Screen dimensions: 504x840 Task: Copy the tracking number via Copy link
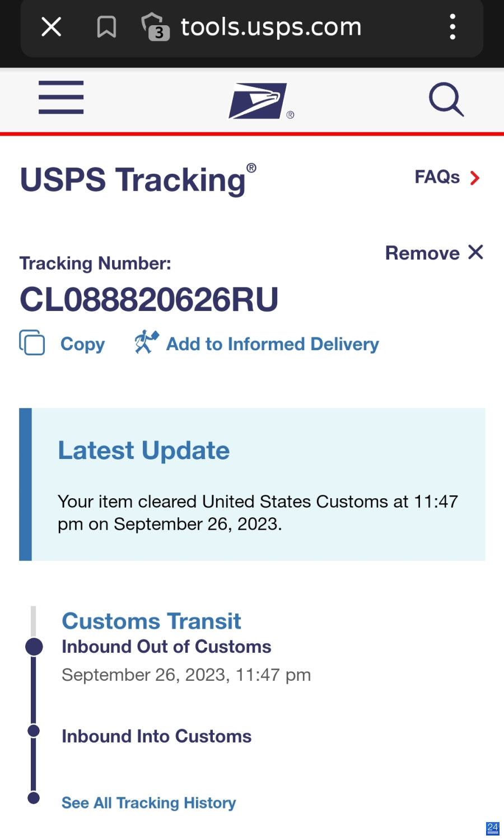[82, 344]
